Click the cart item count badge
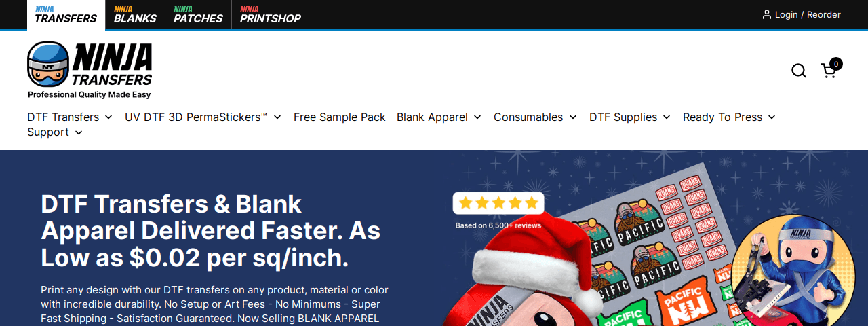The image size is (868, 326). click(836, 64)
